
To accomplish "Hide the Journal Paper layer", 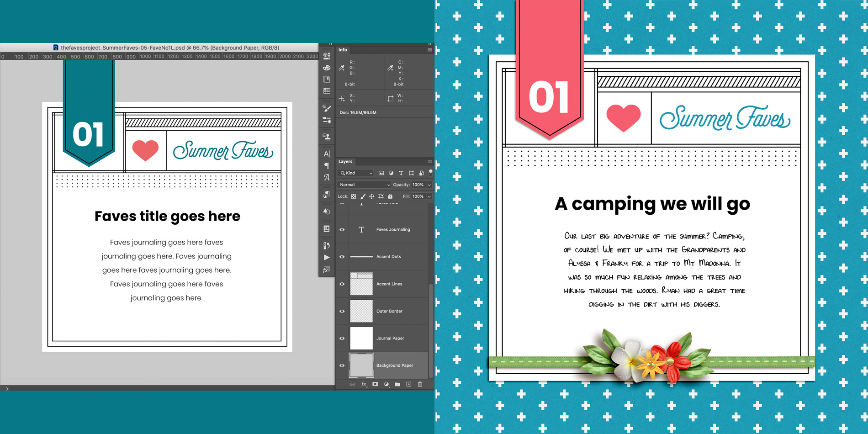I will click(342, 338).
